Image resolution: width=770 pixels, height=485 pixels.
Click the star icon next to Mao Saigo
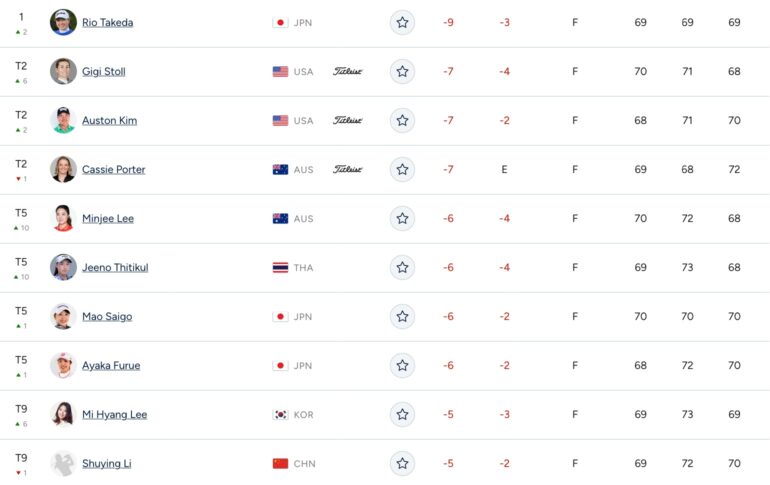[402, 317]
